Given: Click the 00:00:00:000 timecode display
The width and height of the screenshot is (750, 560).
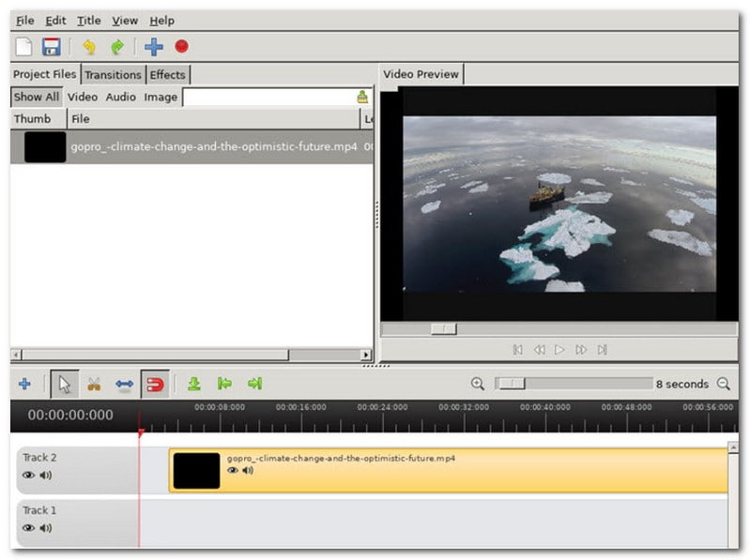Looking at the screenshot, I should (x=70, y=415).
